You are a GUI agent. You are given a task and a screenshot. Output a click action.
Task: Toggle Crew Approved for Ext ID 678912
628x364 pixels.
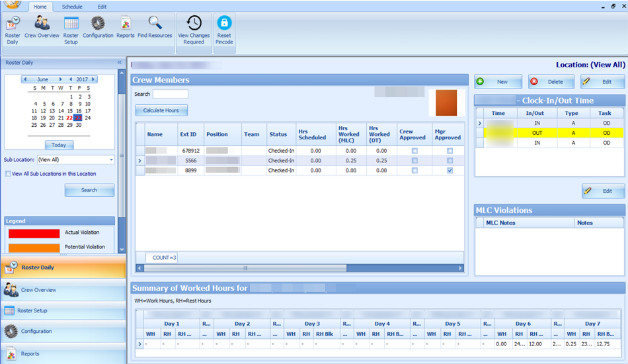coord(414,151)
